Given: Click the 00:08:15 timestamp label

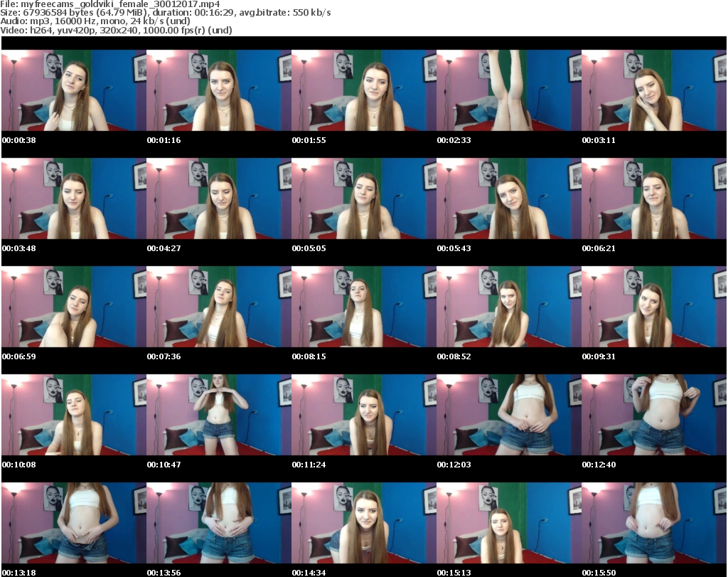Looking at the screenshot, I should tap(309, 356).
